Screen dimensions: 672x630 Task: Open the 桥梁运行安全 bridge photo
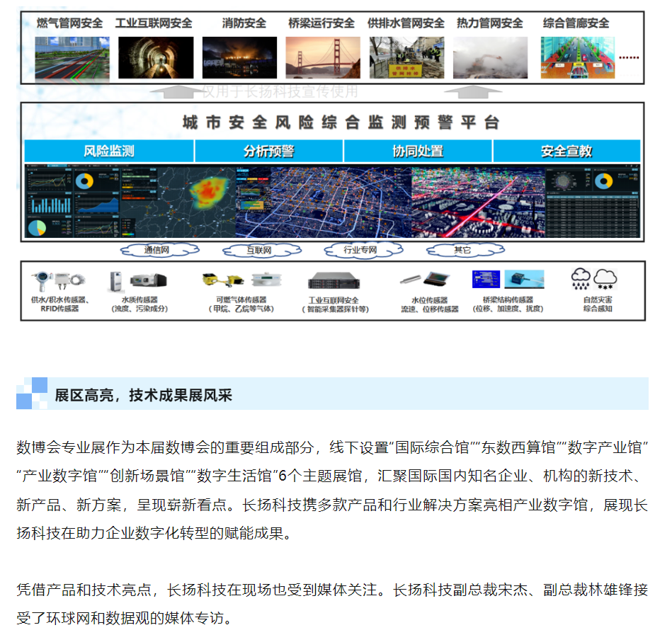321,57
